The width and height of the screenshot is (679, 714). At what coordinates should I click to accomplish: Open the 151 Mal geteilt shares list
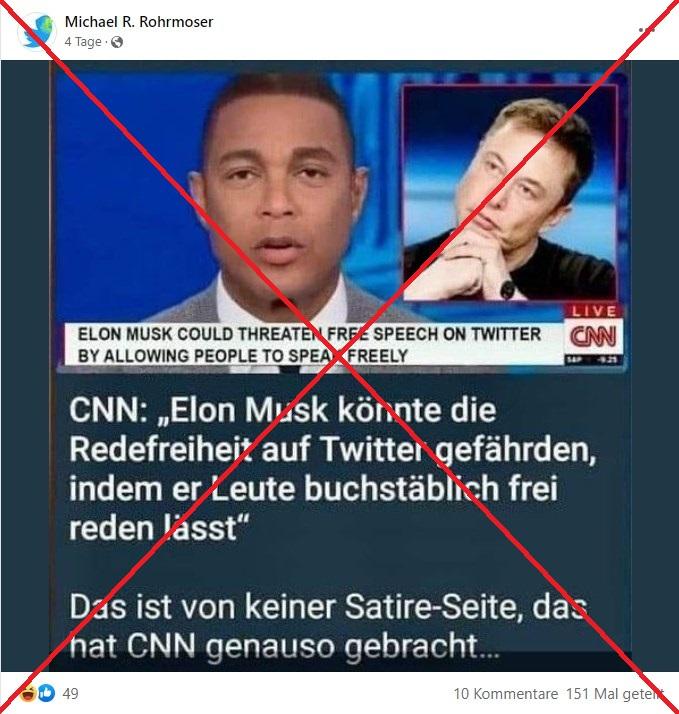615,694
